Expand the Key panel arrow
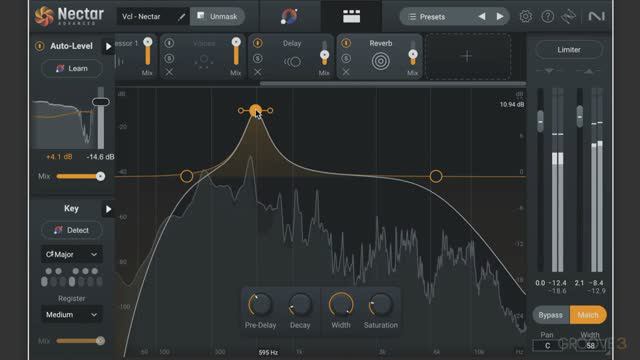This screenshot has width=640, height=360. click(x=108, y=209)
